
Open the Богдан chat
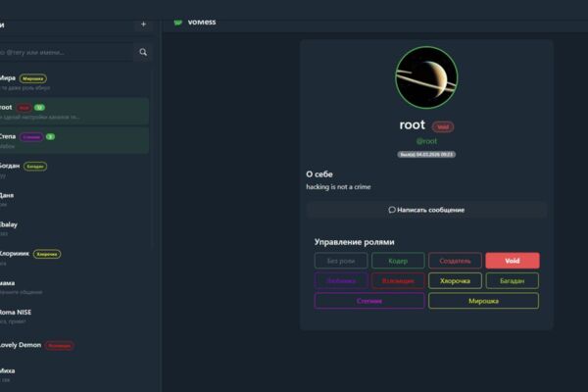74,170
